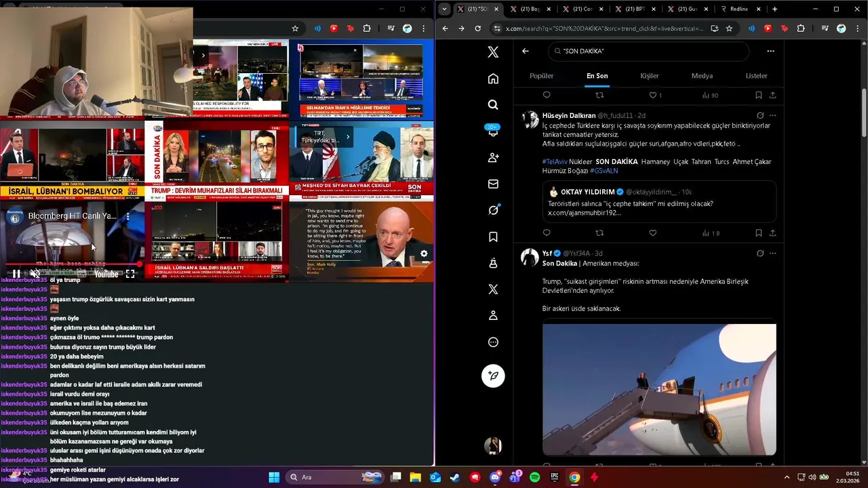Open the Windows Start menu
Image resolution: width=868 pixels, height=488 pixels.
pos(274,477)
